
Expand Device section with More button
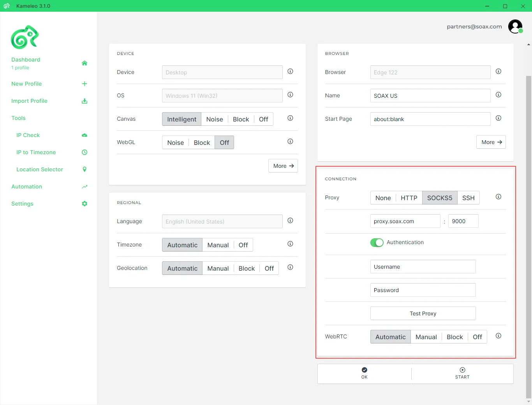tap(283, 166)
